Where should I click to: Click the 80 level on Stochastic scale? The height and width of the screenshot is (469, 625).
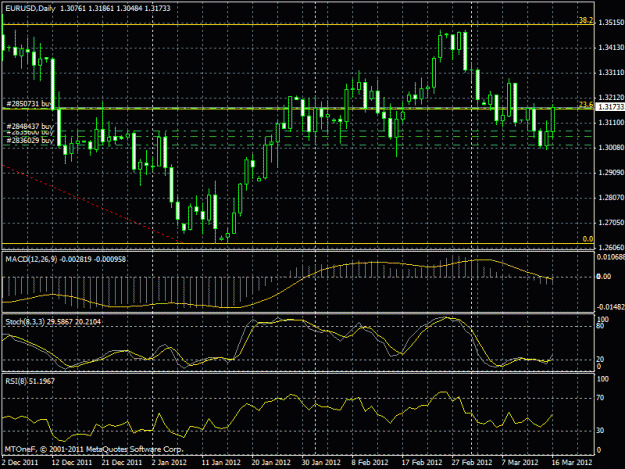600,326
